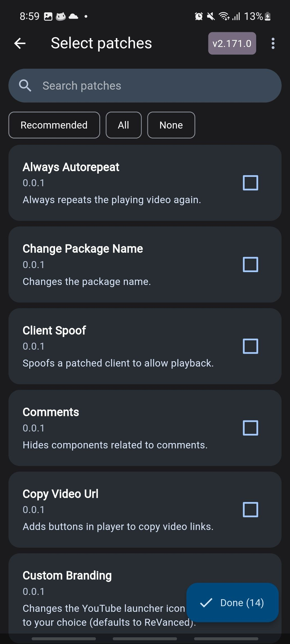This screenshot has width=290, height=644.
Task: Select the Recommended filter chip
Action: (x=54, y=125)
